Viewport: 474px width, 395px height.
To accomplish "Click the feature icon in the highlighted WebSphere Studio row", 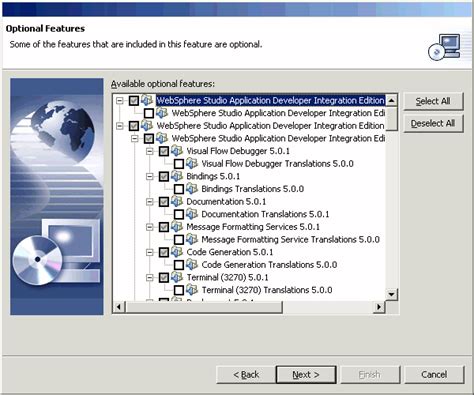I will 147,100.
